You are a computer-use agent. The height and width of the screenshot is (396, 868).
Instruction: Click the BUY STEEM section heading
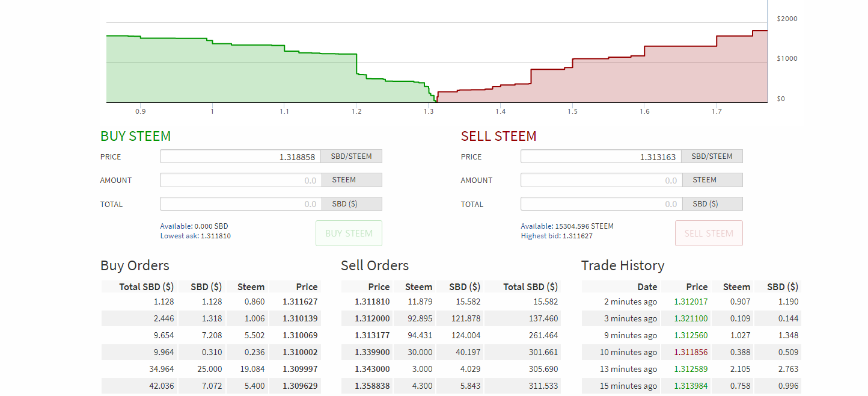pyautogui.click(x=135, y=136)
